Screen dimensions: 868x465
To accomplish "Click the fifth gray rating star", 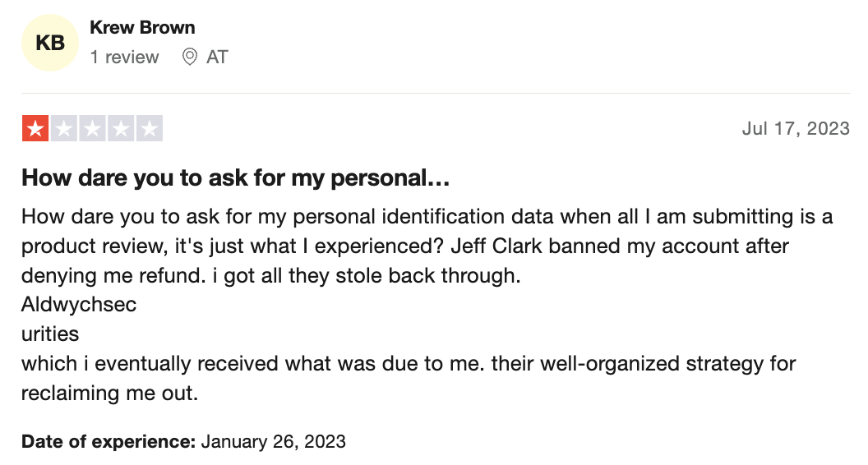I will pos(150,128).
